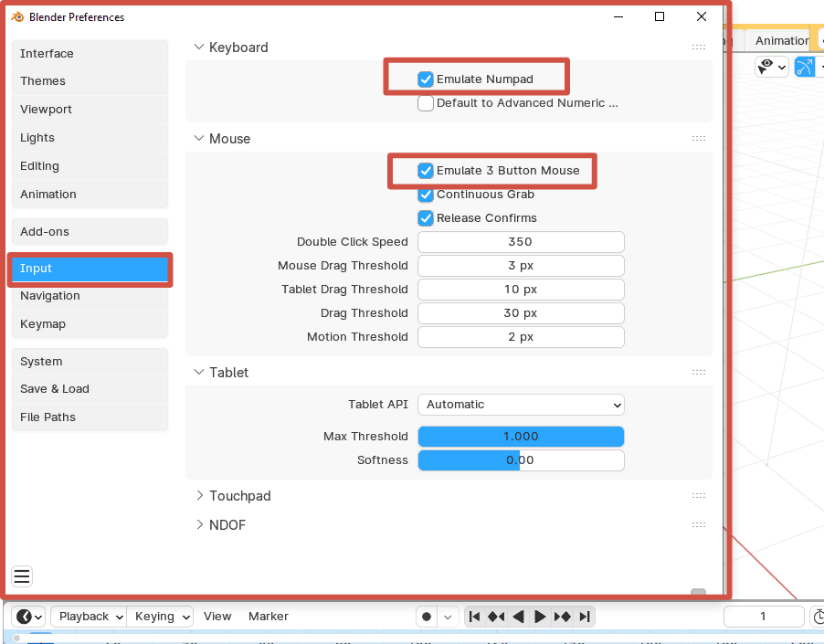The width and height of the screenshot is (824, 644).
Task: Open the Playback dropdown menu
Action: coord(90,617)
